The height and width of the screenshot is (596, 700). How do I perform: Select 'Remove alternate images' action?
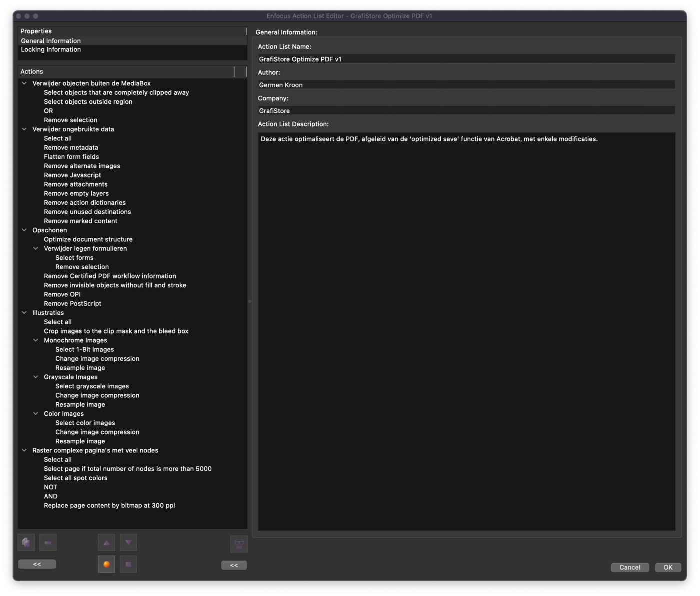(x=82, y=166)
